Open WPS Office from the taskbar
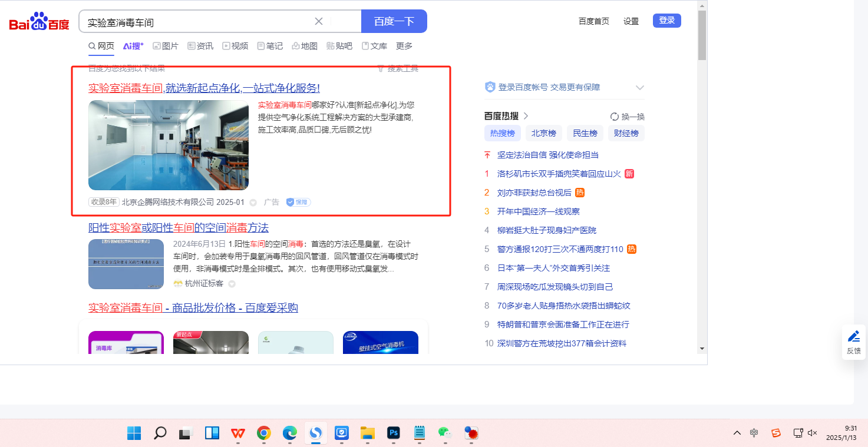 [x=238, y=433]
